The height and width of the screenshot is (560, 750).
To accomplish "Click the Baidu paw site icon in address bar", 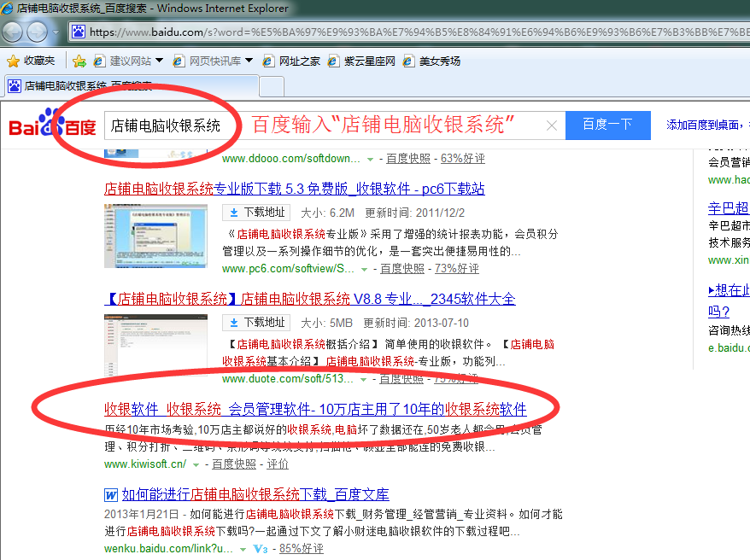I will click(78, 32).
